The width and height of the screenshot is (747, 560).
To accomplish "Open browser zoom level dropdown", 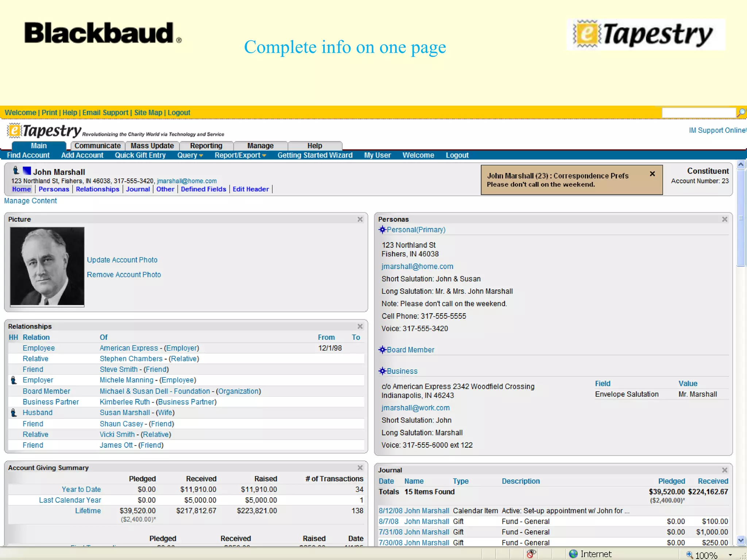I will [730, 555].
